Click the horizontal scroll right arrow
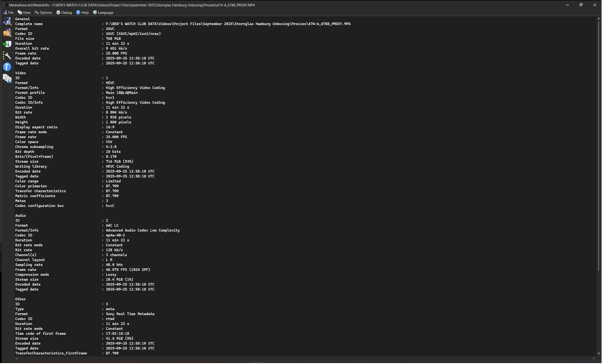This screenshot has width=602, height=364. pos(594,359)
